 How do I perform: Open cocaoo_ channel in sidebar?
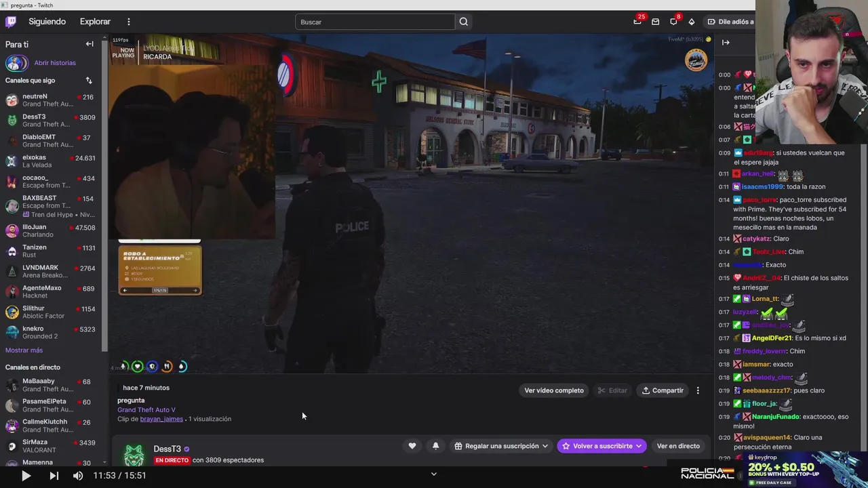(x=50, y=182)
